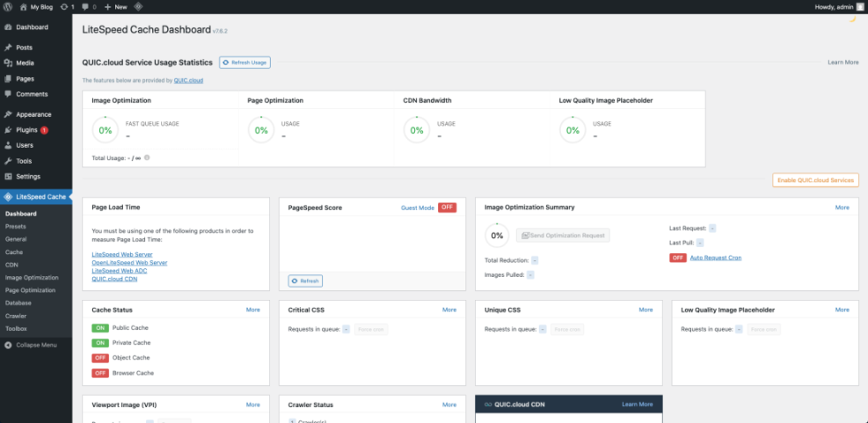Open the Toolbox submenu item

coord(16,328)
